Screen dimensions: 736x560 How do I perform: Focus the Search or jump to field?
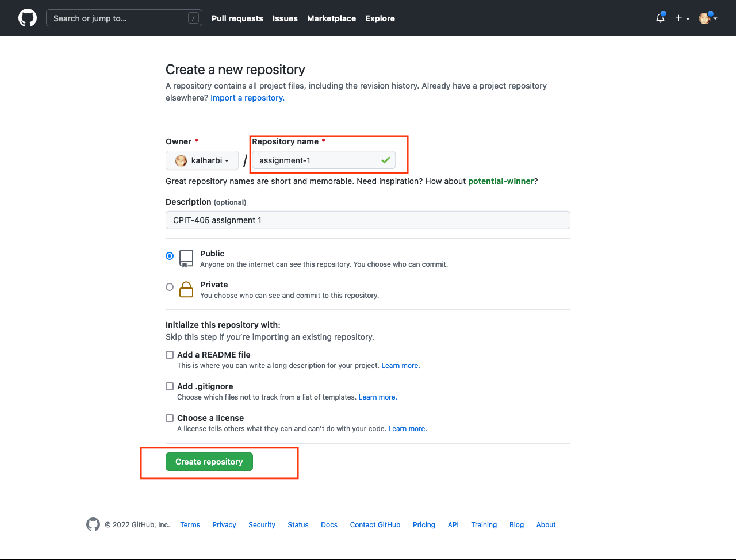124,18
